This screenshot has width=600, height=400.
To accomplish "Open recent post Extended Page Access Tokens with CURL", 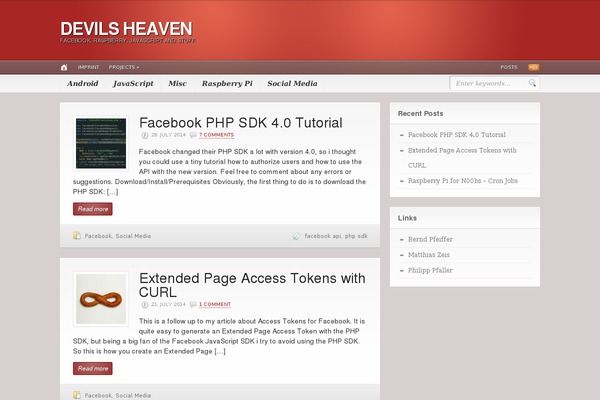I will (x=462, y=158).
